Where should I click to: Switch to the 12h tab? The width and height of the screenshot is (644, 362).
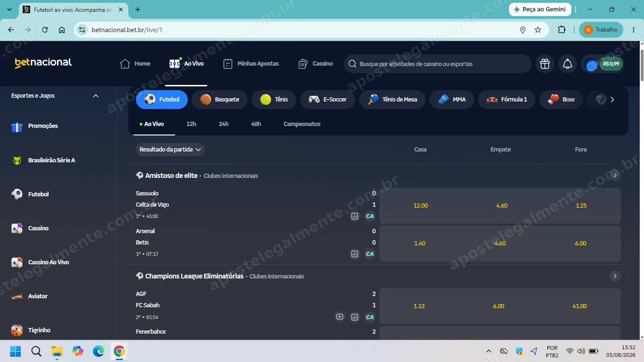(191, 124)
